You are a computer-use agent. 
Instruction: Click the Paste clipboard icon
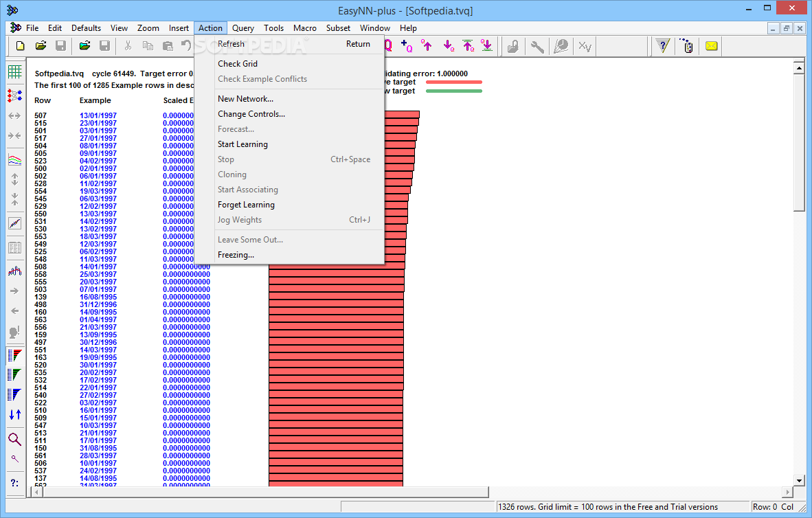click(x=168, y=46)
